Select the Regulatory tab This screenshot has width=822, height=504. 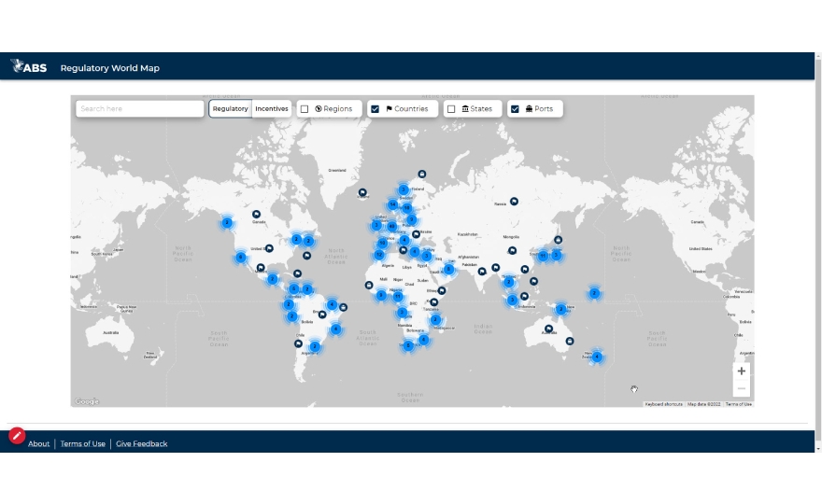[230, 109]
